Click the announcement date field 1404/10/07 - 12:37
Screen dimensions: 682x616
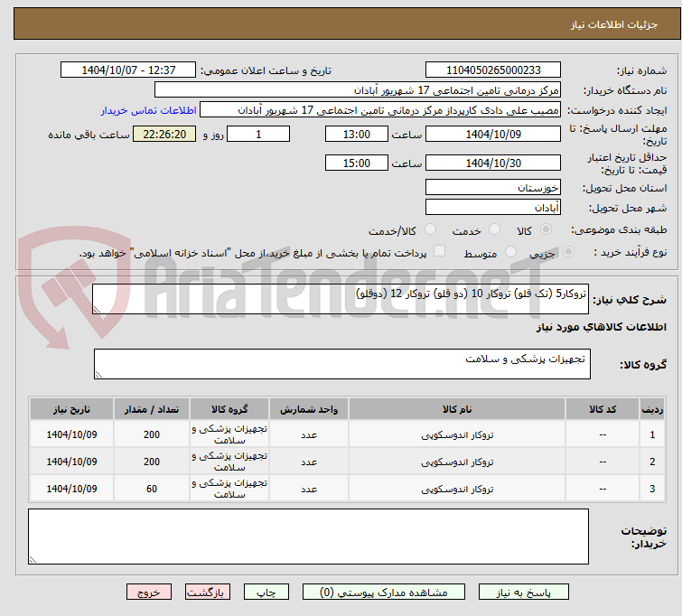point(128,70)
